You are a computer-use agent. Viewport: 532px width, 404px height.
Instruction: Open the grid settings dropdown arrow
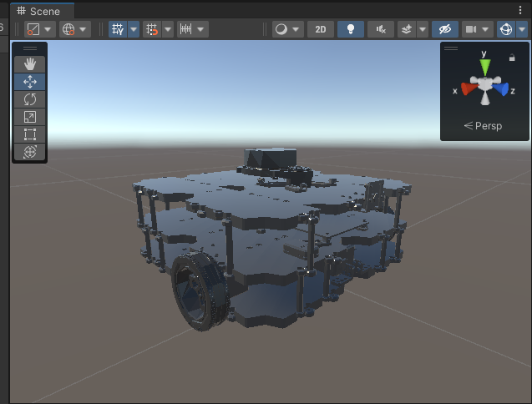point(134,29)
